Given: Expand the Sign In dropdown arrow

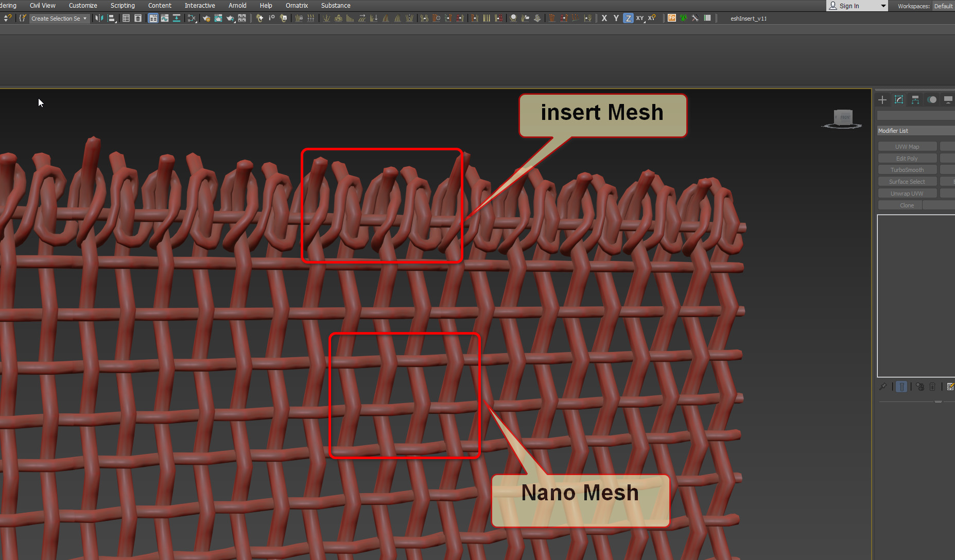Looking at the screenshot, I should pos(883,6).
